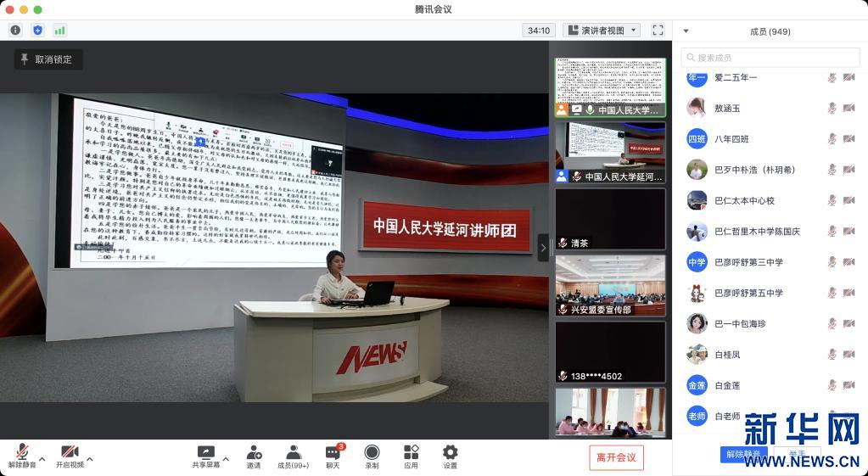Select the 138****4502 participant tile

point(610,352)
